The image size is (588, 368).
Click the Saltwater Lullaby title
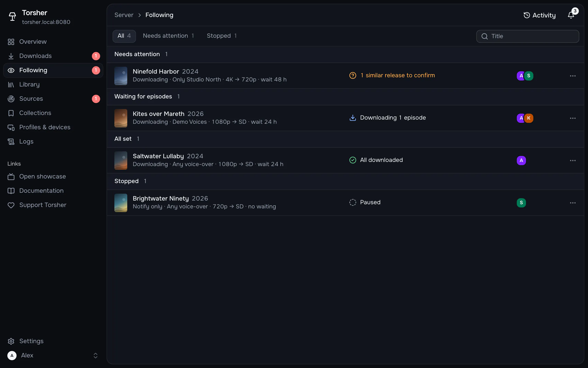click(x=158, y=156)
